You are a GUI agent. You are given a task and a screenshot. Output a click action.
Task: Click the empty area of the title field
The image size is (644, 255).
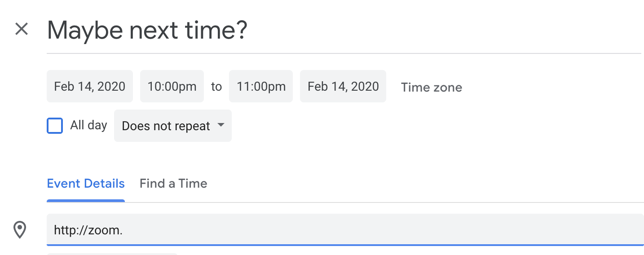[x=449, y=31]
